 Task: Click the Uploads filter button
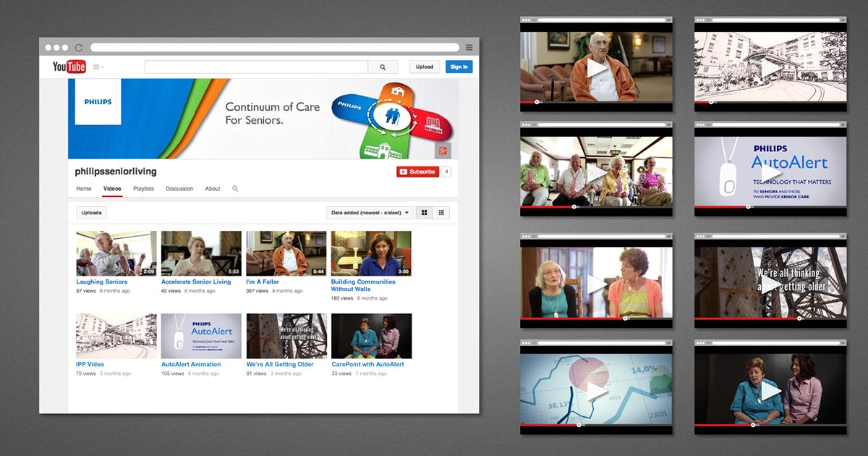point(92,213)
